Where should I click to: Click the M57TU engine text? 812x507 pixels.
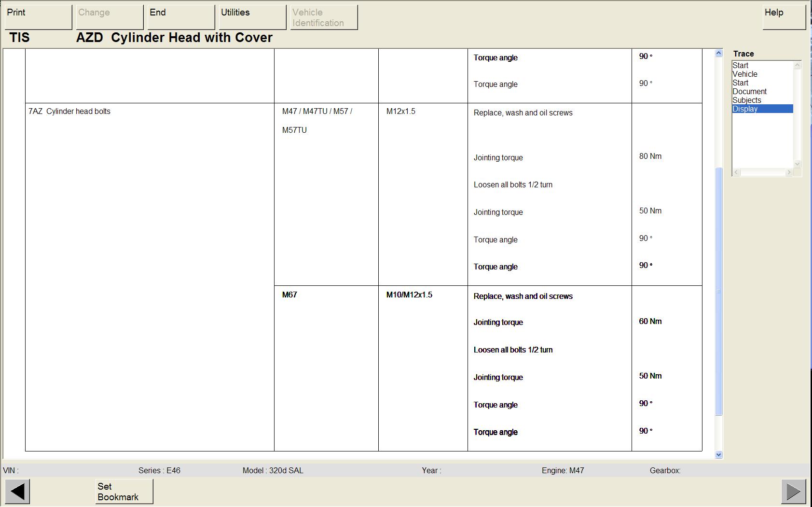pos(294,130)
